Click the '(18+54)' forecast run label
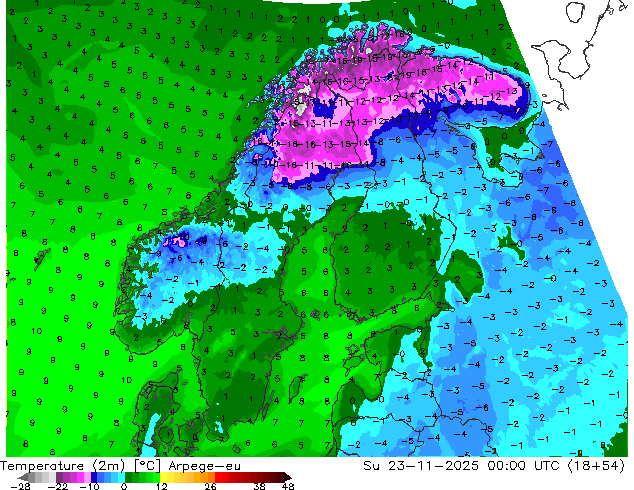The image size is (634, 490). point(597,465)
